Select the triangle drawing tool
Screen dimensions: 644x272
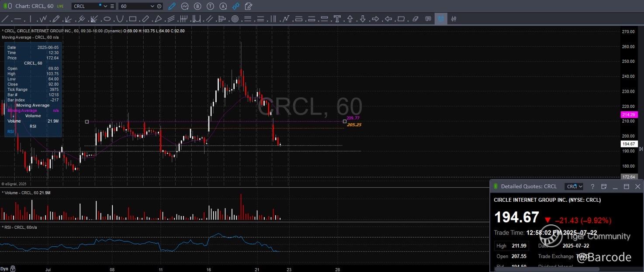(x=158, y=19)
